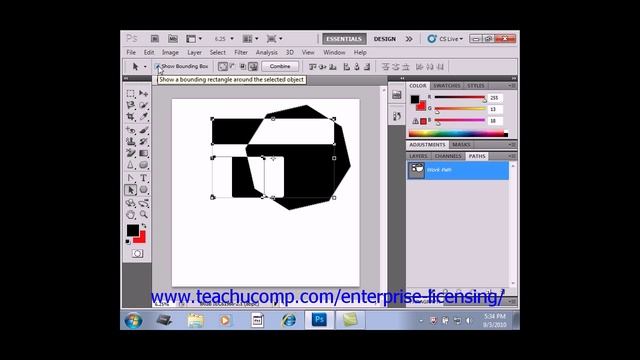Align top edges of path components
640x360 pixels.
313,67
